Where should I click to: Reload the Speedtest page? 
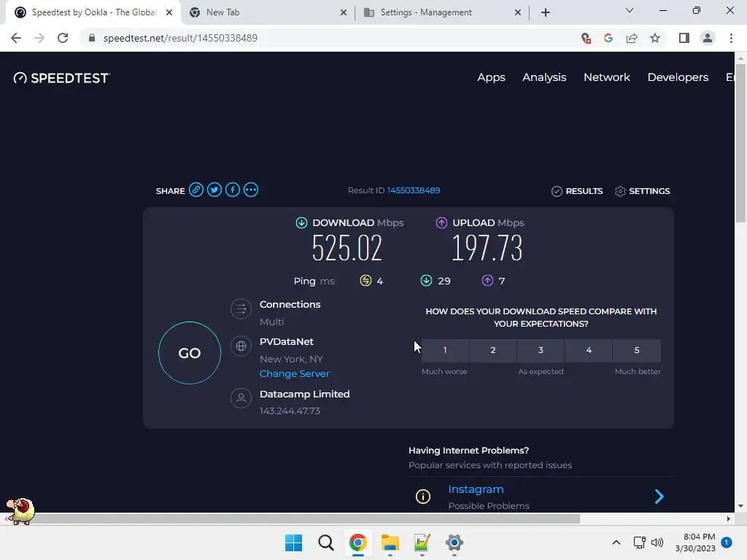point(63,38)
